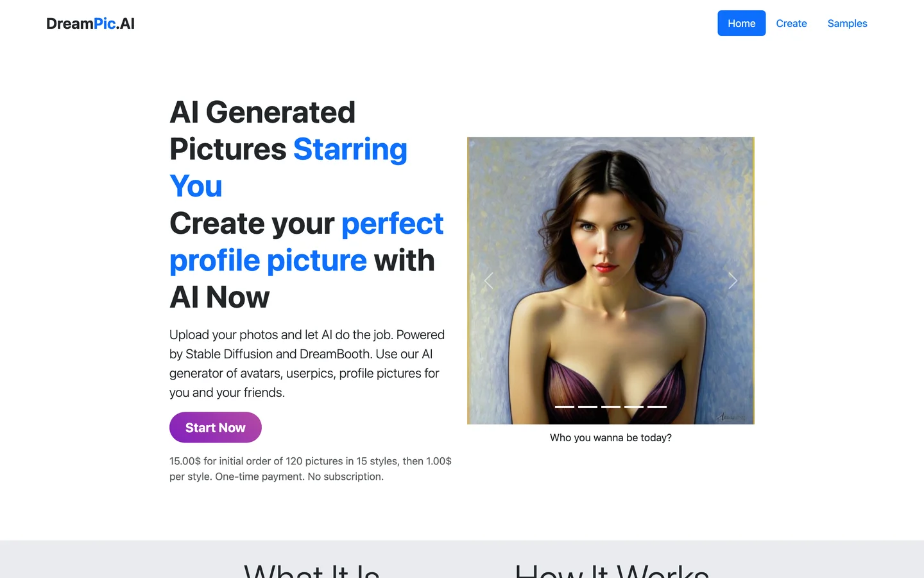This screenshot has width=924, height=578.
Task: Jump to the third carousel indicator
Action: click(x=611, y=407)
